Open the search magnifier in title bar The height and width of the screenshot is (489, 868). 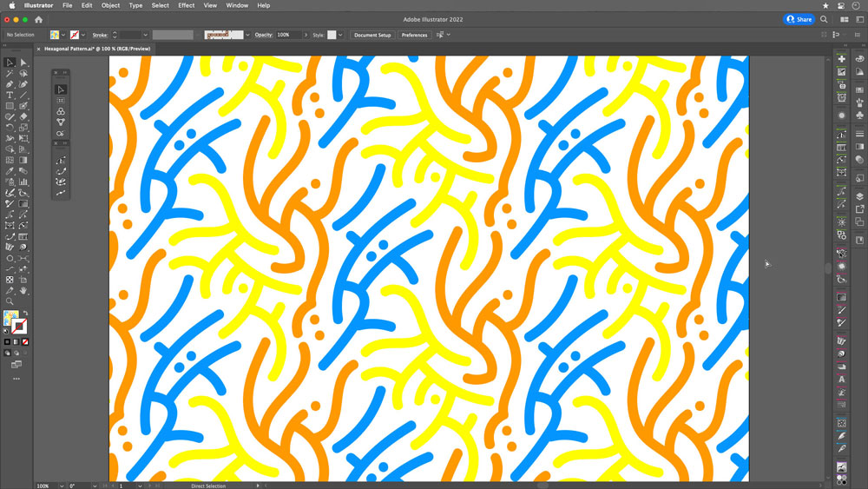824,19
